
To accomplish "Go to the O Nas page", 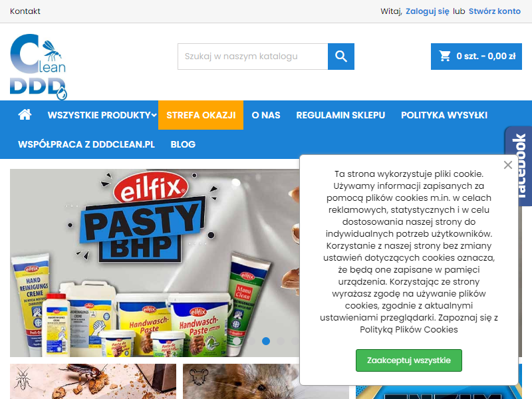I will pyautogui.click(x=266, y=115).
